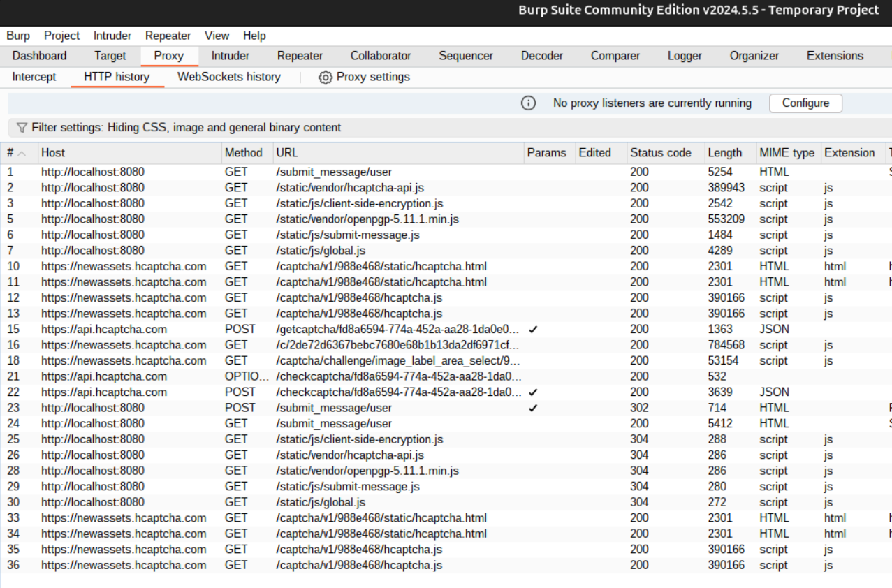This screenshot has height=588, width=892.
Task: Sort by Params column header
Action: click(549, 153)
